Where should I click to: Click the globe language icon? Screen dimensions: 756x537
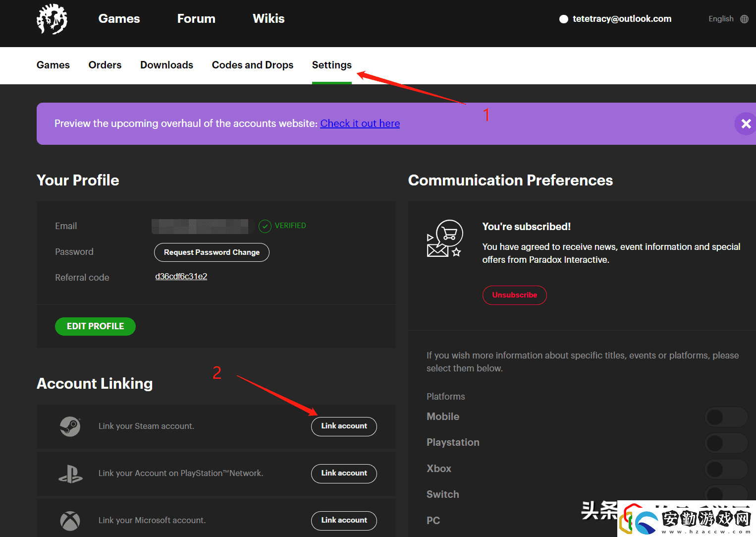coord(744,19)
